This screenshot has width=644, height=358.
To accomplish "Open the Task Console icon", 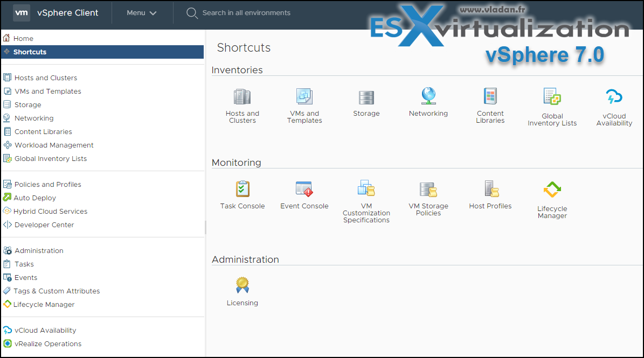I will (243, 189).
